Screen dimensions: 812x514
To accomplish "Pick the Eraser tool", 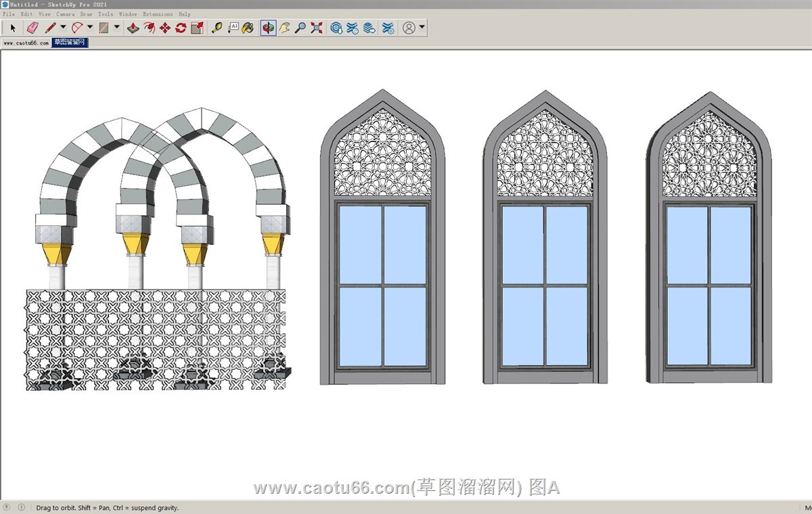I will (32, 28).
